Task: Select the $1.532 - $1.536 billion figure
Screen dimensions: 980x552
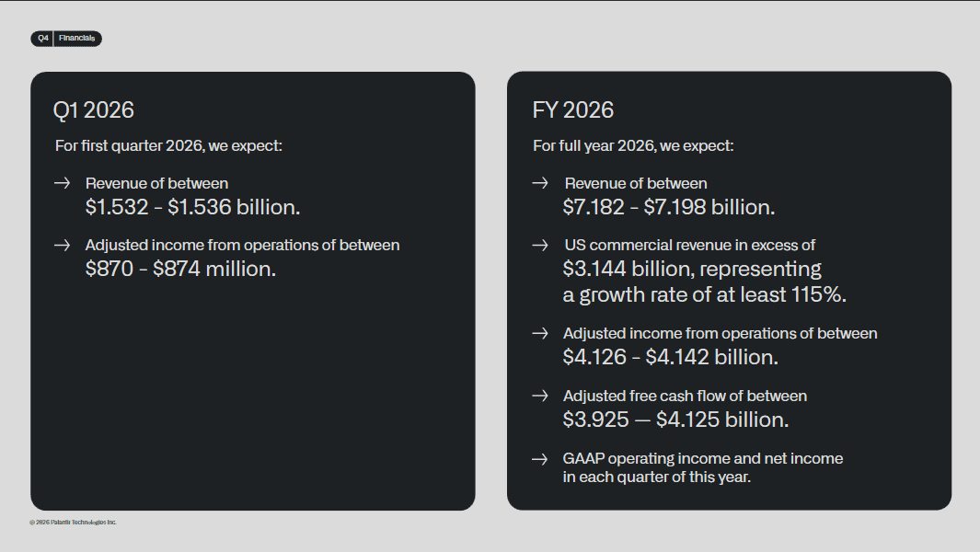Action: 193,207
